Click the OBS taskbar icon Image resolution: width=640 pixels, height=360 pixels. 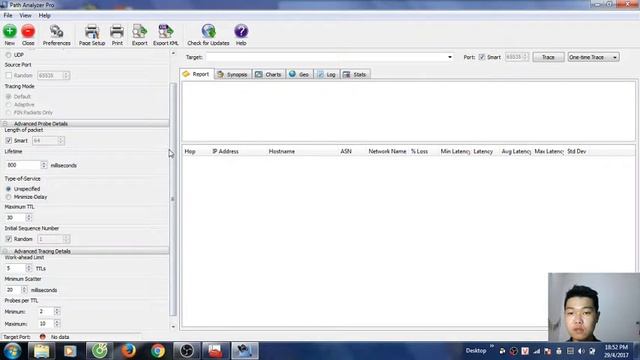point(187,351)
